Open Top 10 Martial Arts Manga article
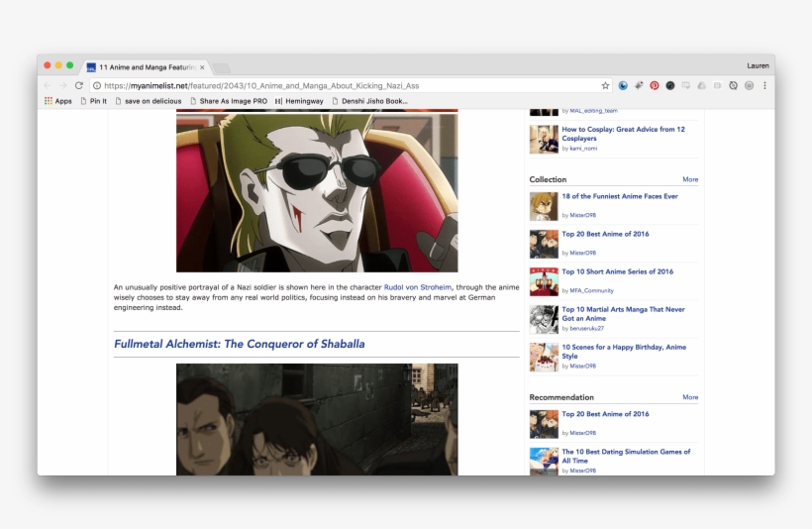The height and width of the screenshot is (529, 812). pos(623,314)
